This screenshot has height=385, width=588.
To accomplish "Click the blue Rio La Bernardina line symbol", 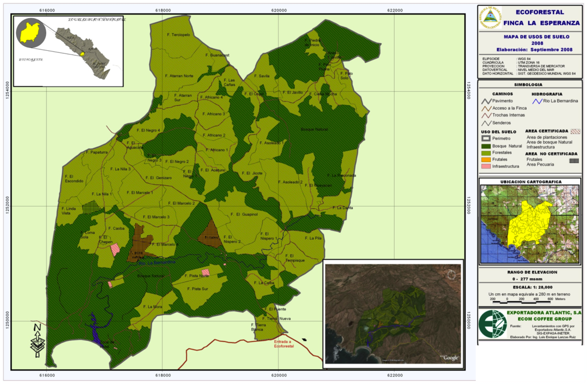I will point(537,101).
